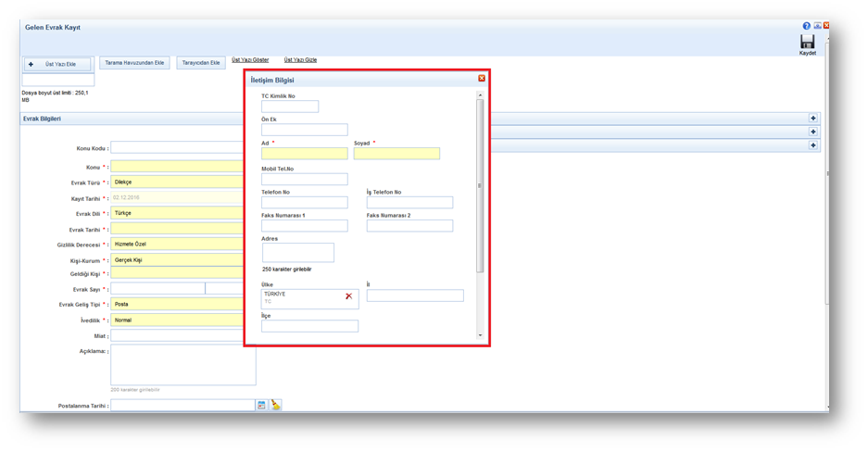Close the İletişim Bilgisi dialog
This screenshot has height=452, width=868.
(x=481, y=79)
